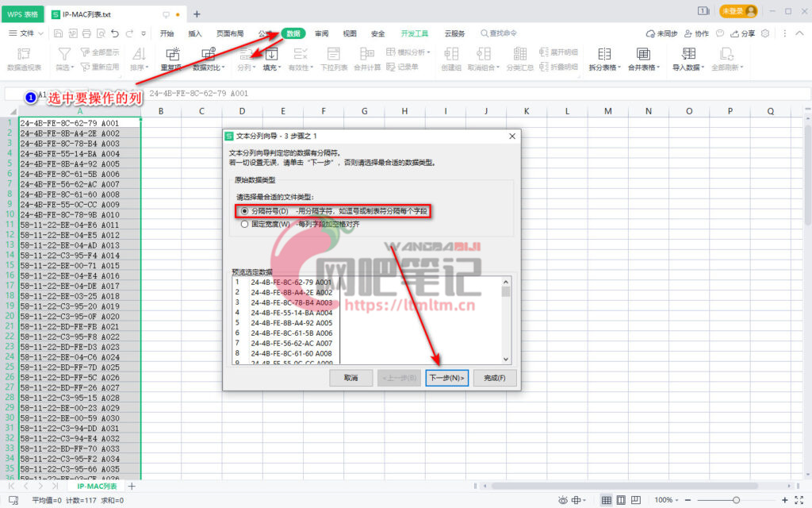Click the IP-MAC列表 sheet tab
The height and width of the screenshot is (508, 812).
tap(97, 487)
